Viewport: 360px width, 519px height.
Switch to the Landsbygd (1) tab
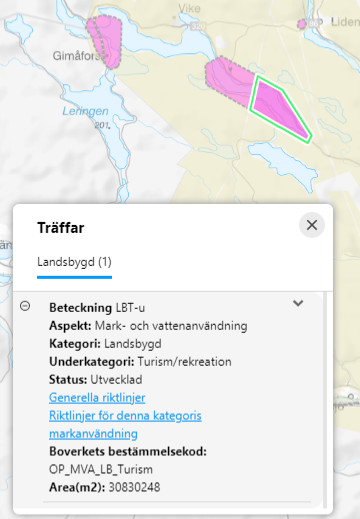(74, 262)
